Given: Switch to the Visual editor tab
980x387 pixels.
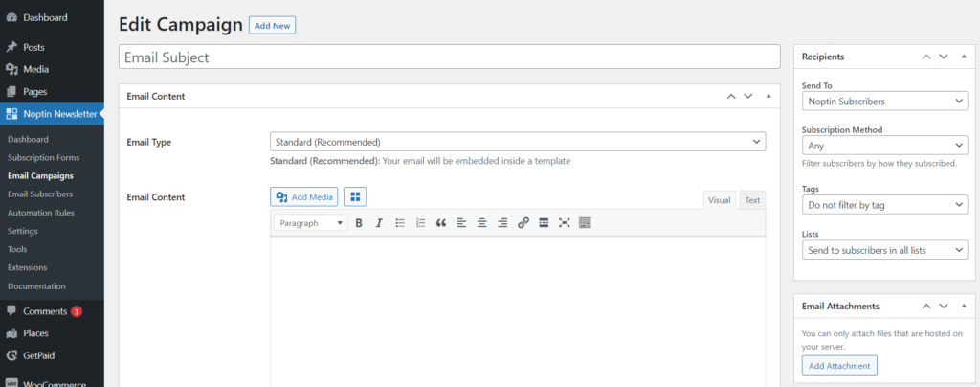Looking at the screenshot, I should (x=720, y=200).
